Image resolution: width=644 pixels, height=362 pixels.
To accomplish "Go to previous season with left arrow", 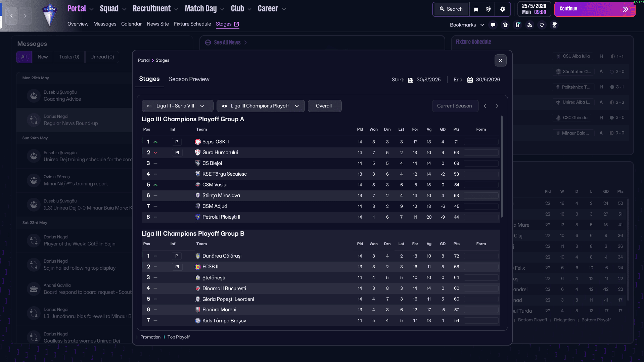I will point(485,106).
